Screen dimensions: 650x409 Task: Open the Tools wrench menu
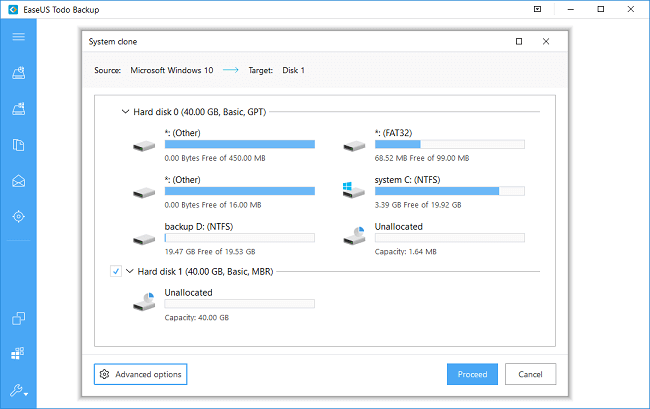coord(18,390)
